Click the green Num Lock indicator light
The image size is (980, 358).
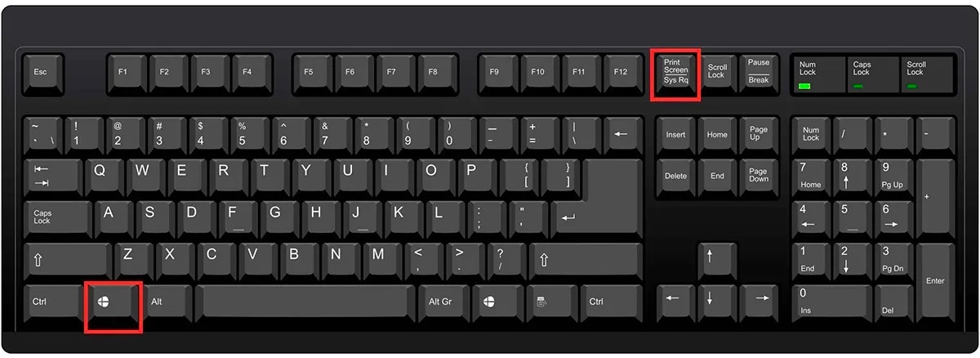click(x=805, y=85)
